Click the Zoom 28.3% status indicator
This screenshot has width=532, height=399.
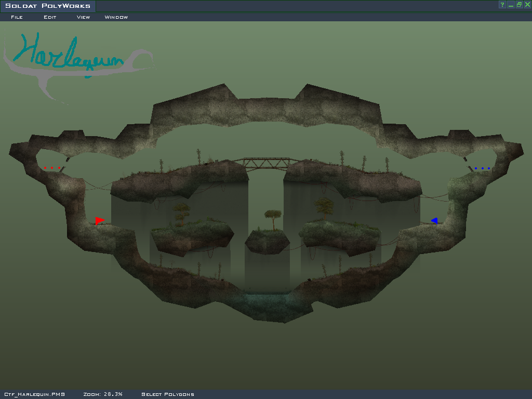point(103,394)
